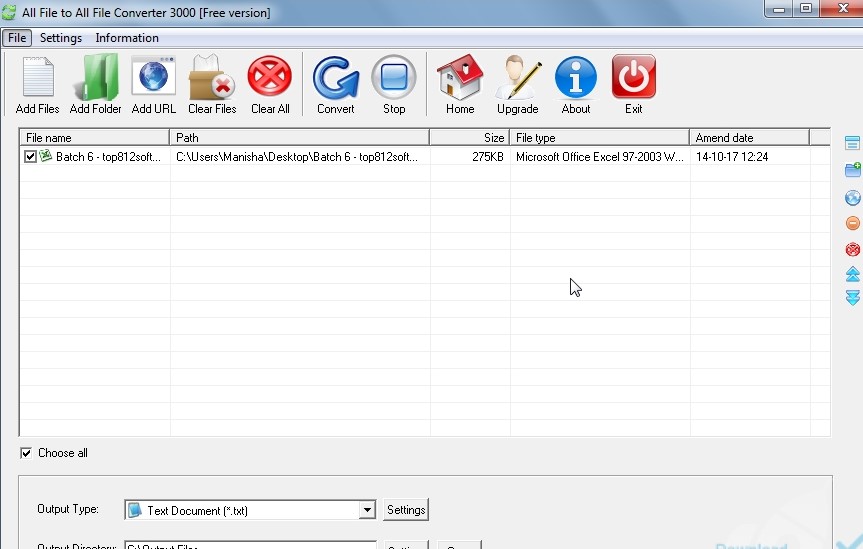Click the globe URL icon in right sidebar

(853, 197)
